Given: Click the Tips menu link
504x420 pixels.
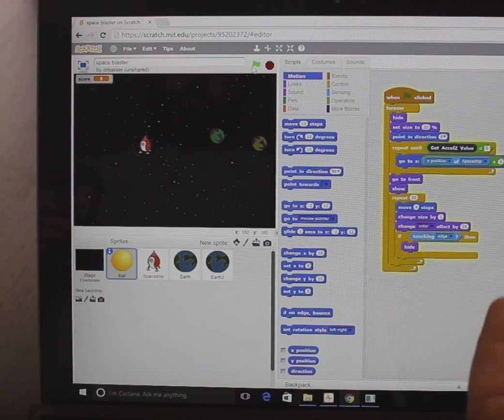Looking at the screenshot, I should tap(168, 48).
